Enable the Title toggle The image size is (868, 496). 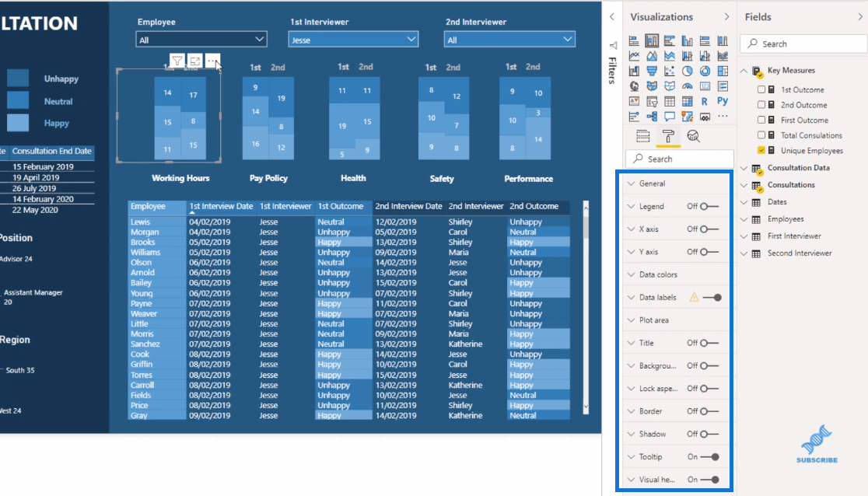click(x=709, y=343)
